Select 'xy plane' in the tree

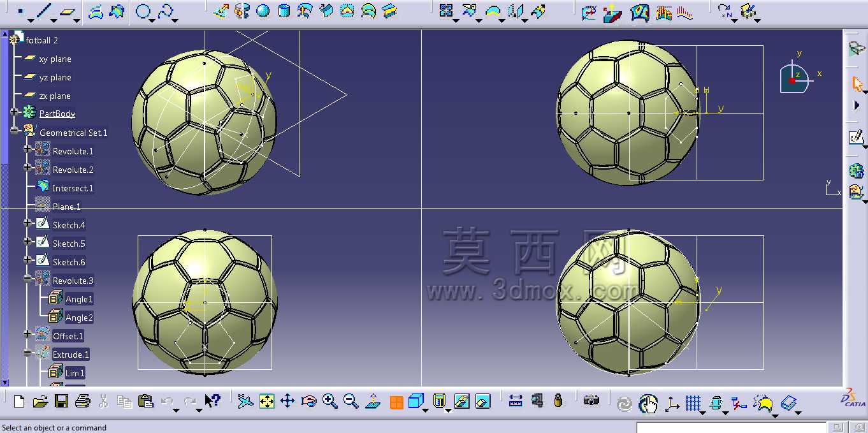coord(55,59)
